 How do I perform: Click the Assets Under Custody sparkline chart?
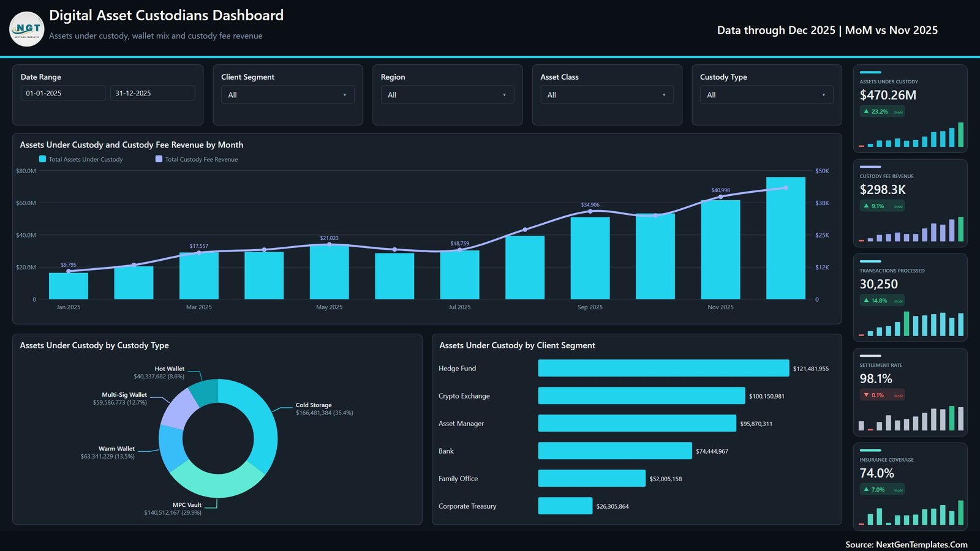coord(911,135)
